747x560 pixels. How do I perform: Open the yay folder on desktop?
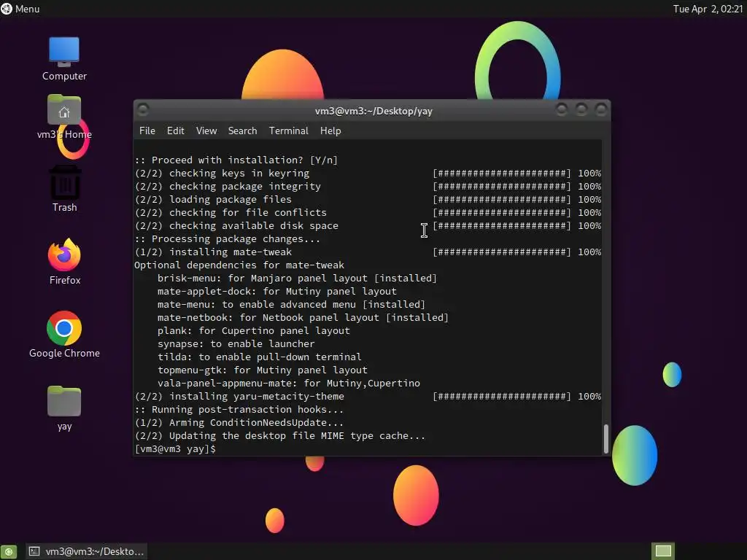point(64,408)
